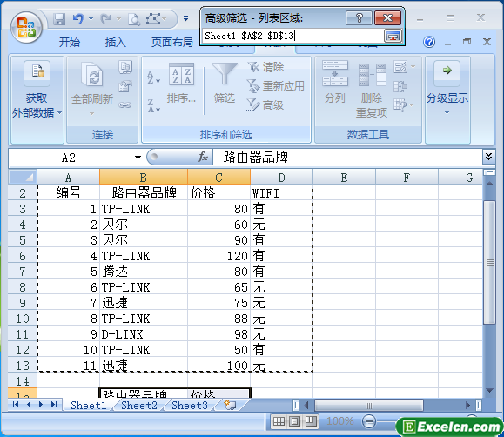Image resolution: width=504 pixels, height=437 pixels.
Task: Open print preview from quick access toolbar
Action: pos(134,19)
